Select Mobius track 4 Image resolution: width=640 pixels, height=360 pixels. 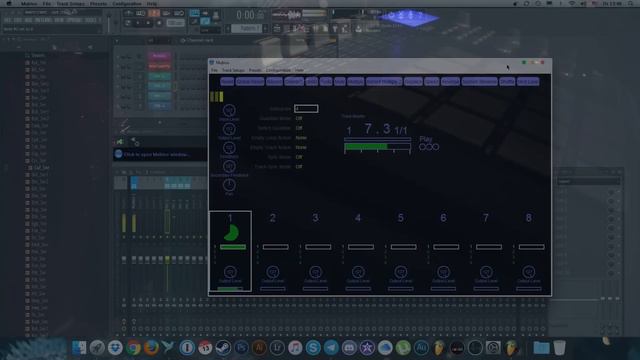(358, 218)
